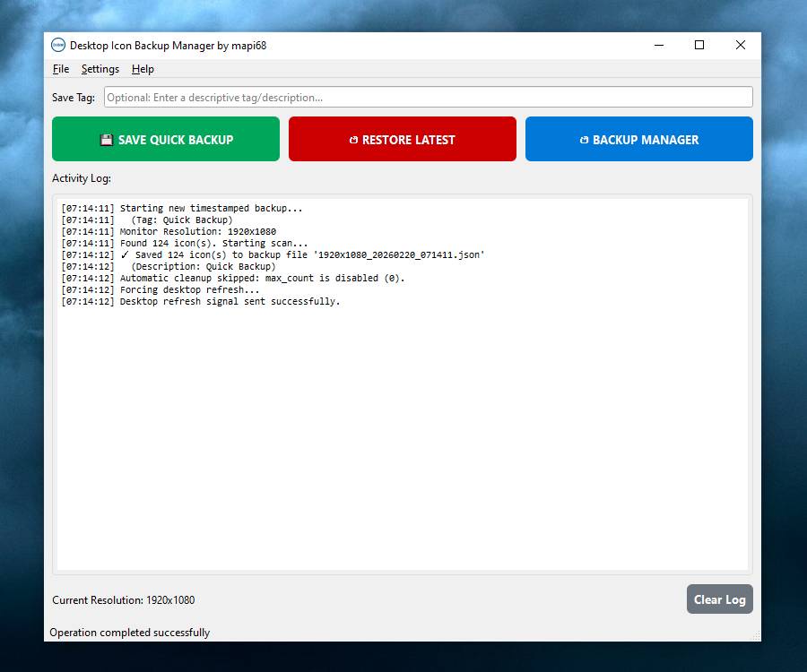
Task: Open the File menu
Action: tap(61, 69)
